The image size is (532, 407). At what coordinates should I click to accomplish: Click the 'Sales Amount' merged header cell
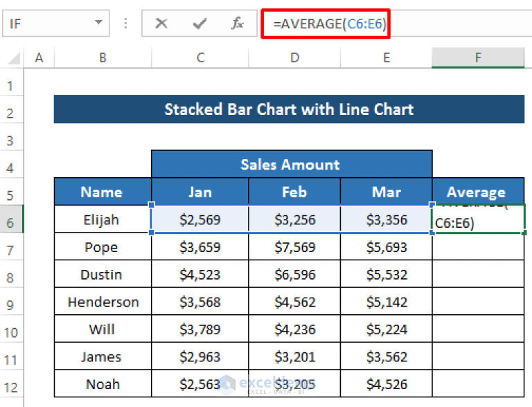tap(292, 164)
